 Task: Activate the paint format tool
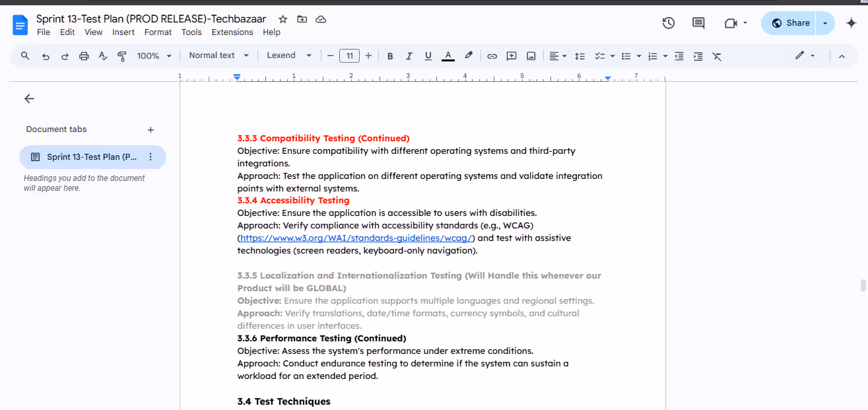(121, 56)
